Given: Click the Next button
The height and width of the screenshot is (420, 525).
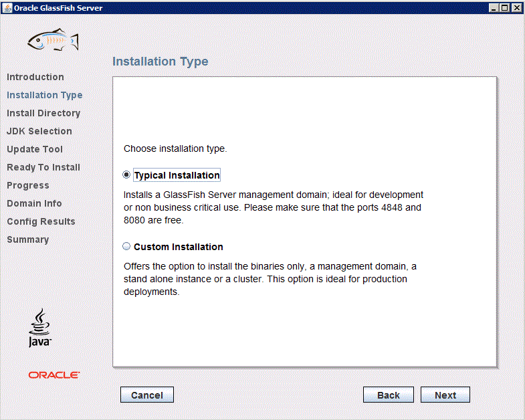Looking at the screenshot, I should pyautogui.click(x=445, y=395).
